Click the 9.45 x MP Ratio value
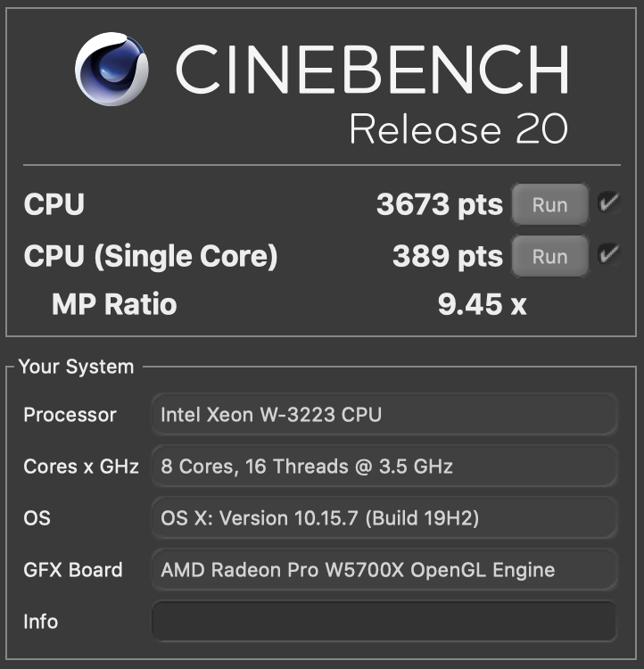Image resolution: width=644 pixels, height=669 pixels. tap(482, 304)
